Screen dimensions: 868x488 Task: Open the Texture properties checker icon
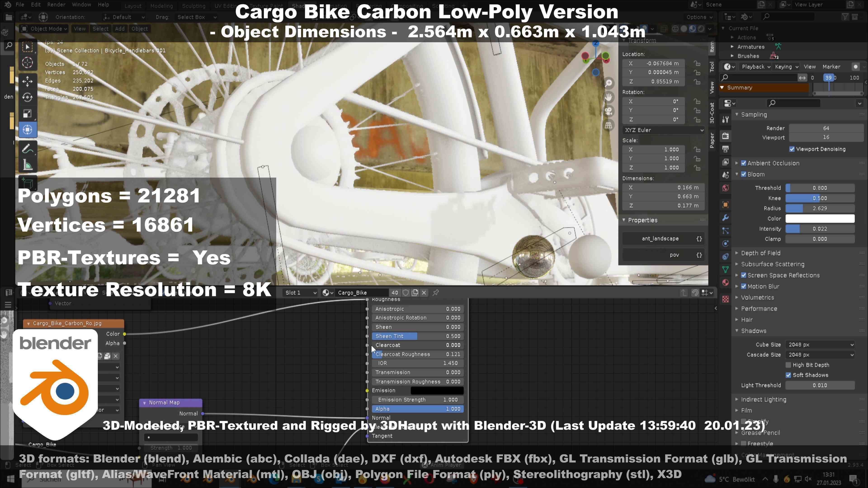click(725, 299)
